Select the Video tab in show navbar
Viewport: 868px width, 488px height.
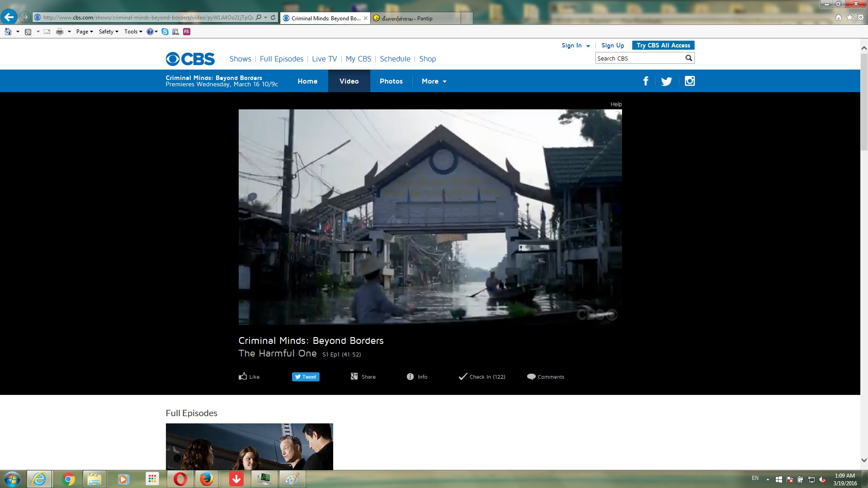click(x=349, y=81)
